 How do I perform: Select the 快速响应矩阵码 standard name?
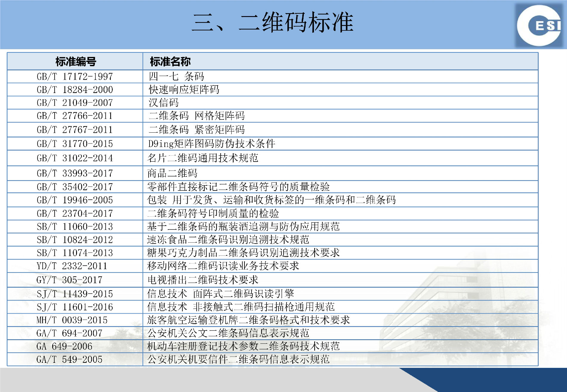(x=184, y=89)
